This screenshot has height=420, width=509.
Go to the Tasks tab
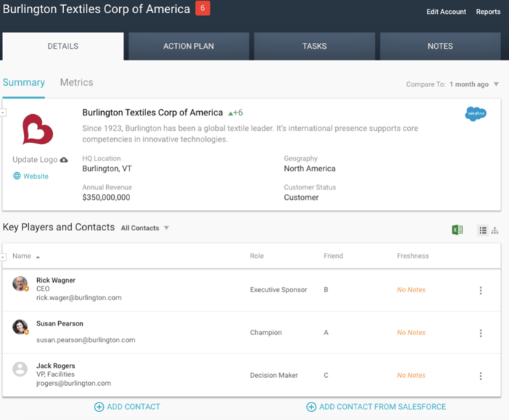(x=314, y=47)
